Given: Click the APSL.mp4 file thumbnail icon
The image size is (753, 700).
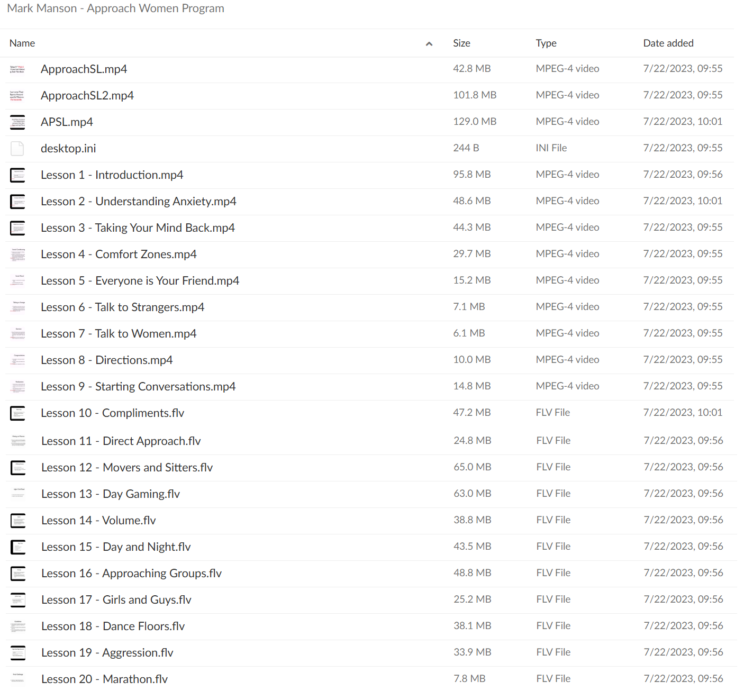Looking at the screenshot, I should pyautogui.click(x=17, y=122).
